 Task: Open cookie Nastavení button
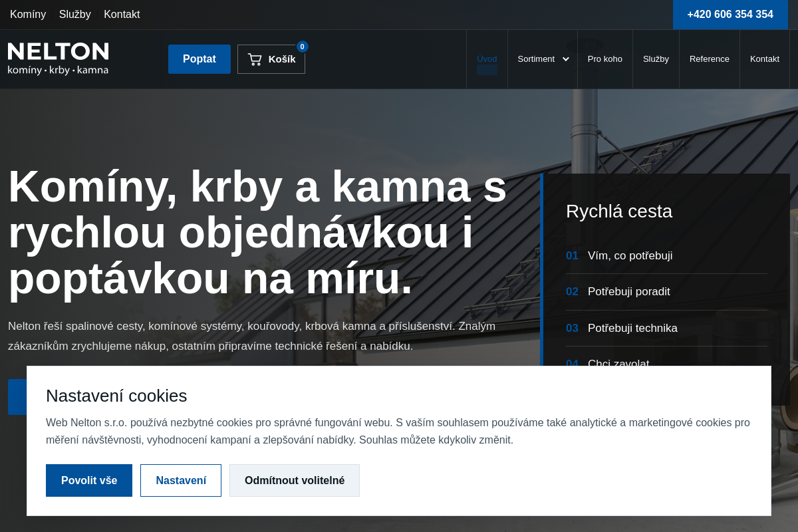click(181, 480)
